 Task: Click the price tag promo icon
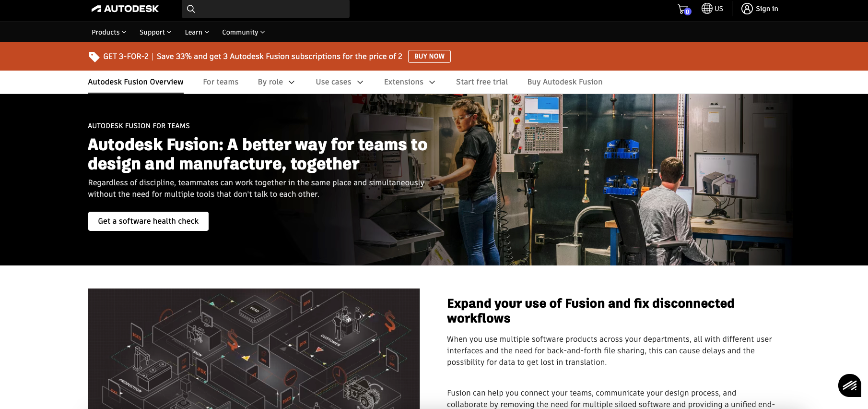(94, 57)
